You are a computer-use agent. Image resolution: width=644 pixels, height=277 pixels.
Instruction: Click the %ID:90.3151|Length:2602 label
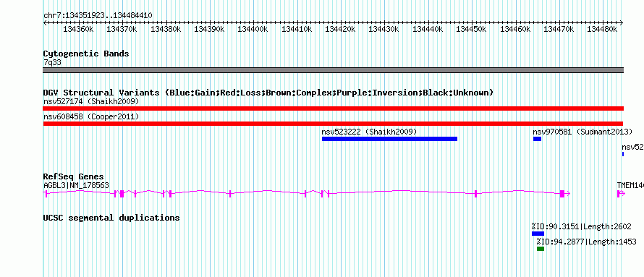click(581, 226)
